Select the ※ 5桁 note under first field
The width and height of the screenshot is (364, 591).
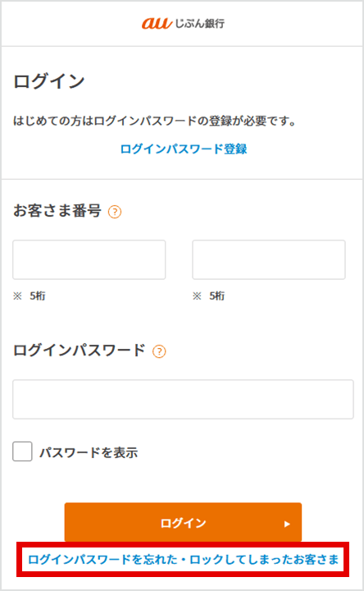click(x=30, y=295)
